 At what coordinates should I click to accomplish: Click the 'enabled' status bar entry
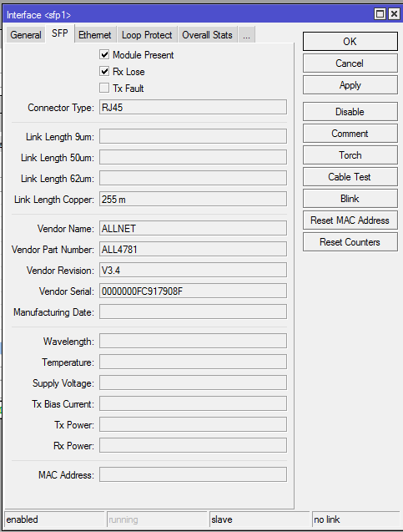[54, 519]
